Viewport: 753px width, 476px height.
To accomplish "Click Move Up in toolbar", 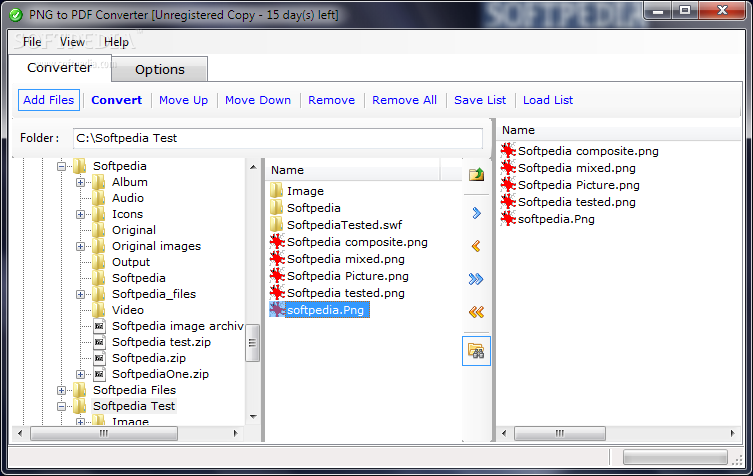I will click(x=183, y=100).
